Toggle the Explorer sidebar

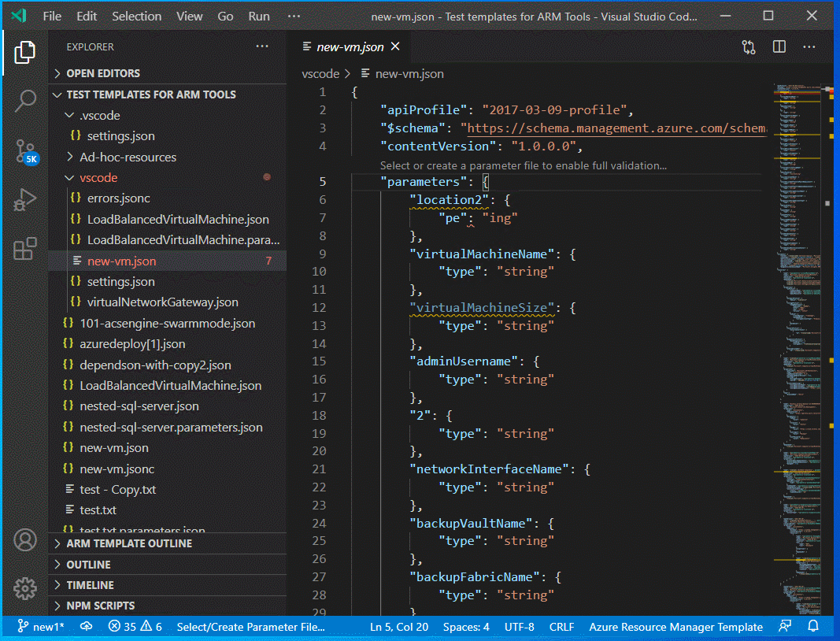pos(25,52)
